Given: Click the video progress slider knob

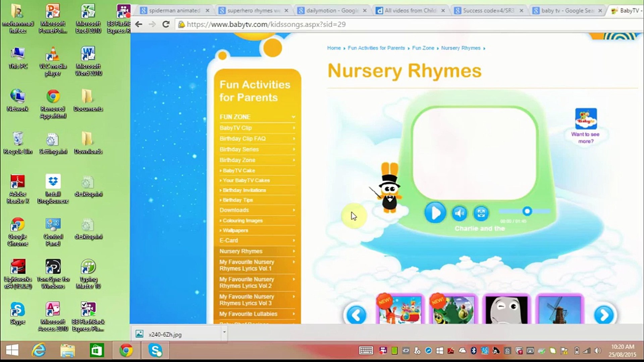Looking at the screenshot, I should click(x=527, y=211).
